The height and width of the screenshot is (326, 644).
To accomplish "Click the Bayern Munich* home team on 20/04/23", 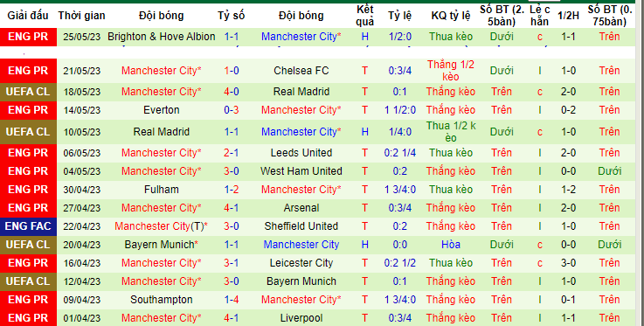I will pyautogui.click(x=162, y=245).
